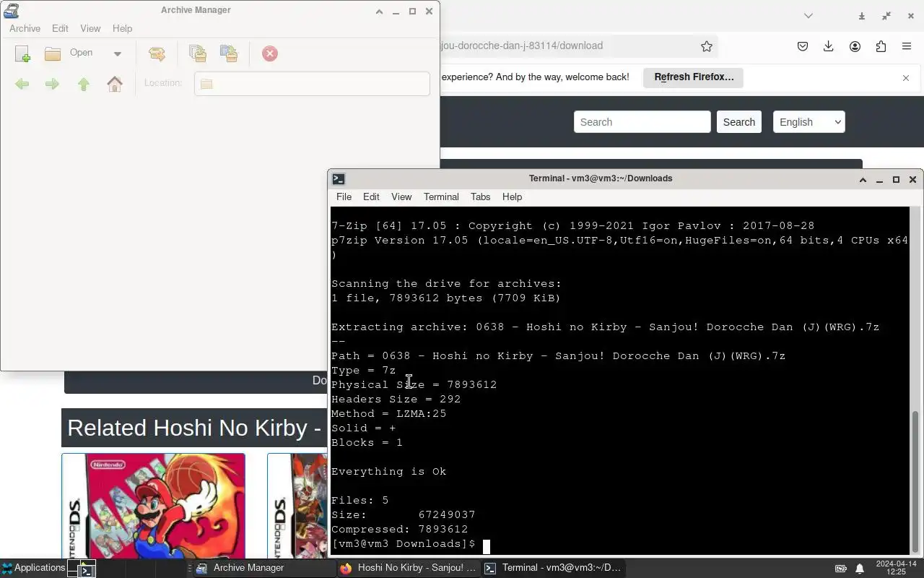Image resolution: width=924 pixels, height=578 pixels.
Task: Switch to Firefox Hoshi No Kirby taskbar item
Action: (409, 568)
